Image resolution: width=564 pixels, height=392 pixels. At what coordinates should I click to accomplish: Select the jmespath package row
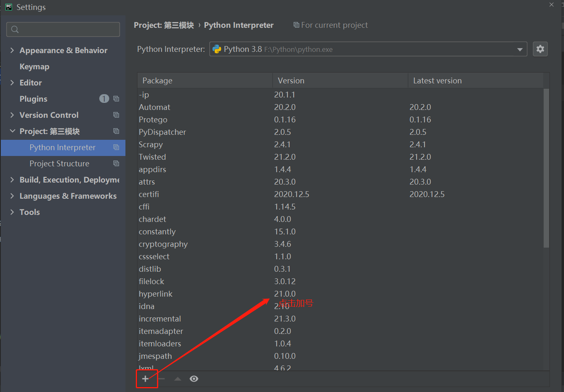pos(340,356)
